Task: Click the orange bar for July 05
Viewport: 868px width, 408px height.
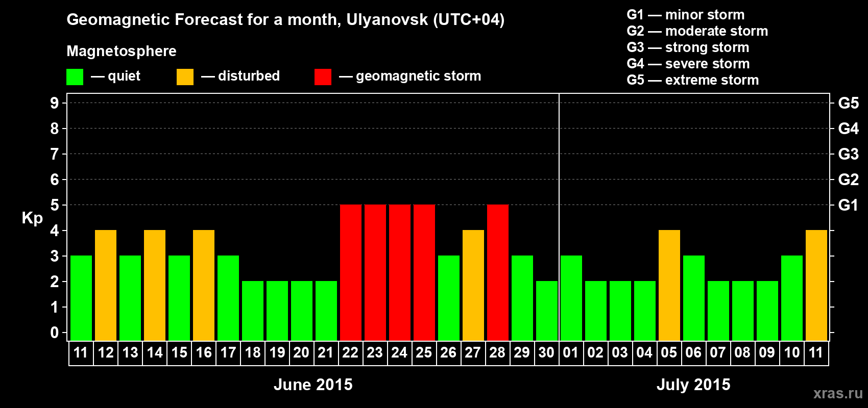Action: click(x=669, y=285)
